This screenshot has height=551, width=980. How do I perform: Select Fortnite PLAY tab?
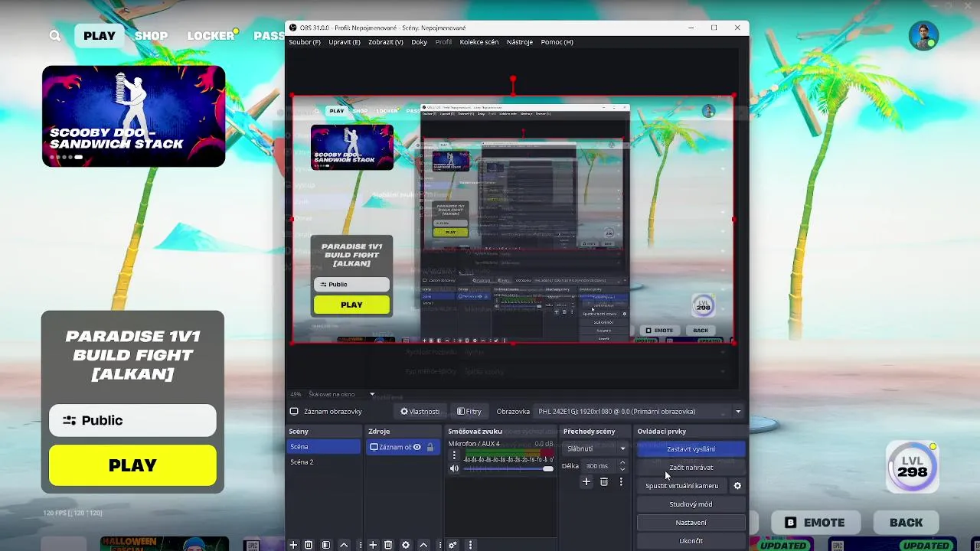[100, 36]
